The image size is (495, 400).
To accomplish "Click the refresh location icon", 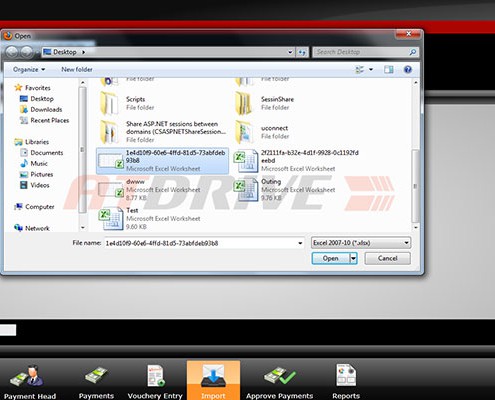I will (x=302, y=52).
